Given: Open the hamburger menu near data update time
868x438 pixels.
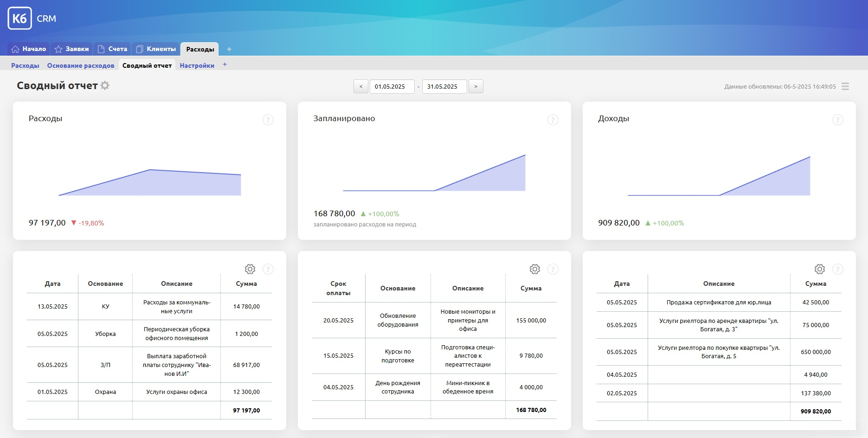Looking at the screenshot, I should (x=845, y=87).
